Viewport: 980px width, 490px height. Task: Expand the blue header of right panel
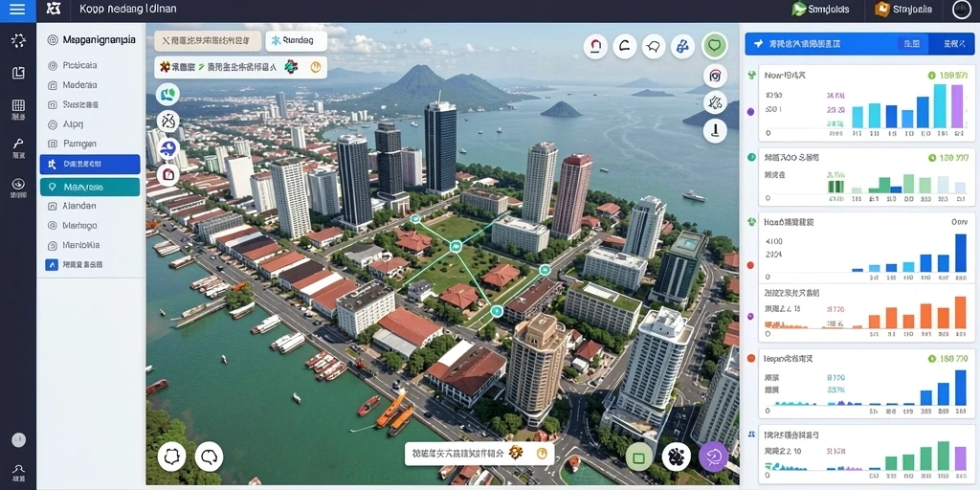859,44
